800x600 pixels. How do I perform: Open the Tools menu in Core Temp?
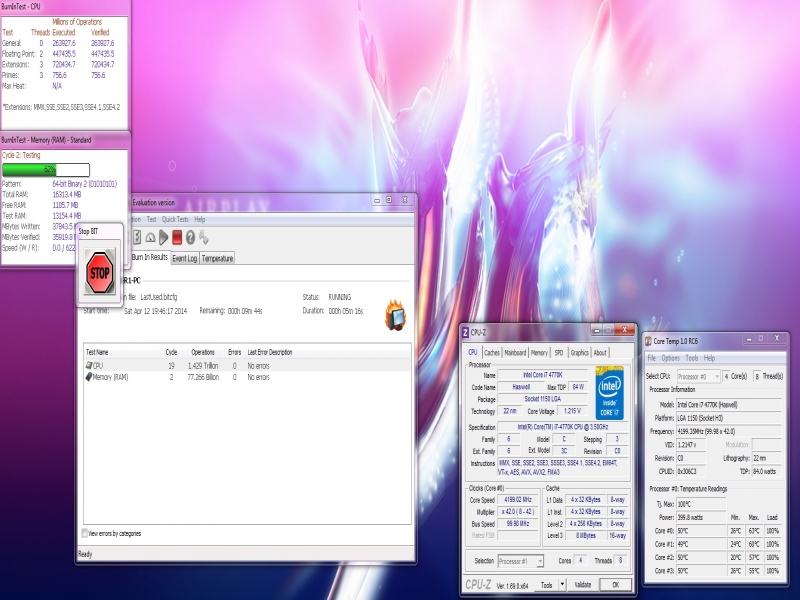pos(692,358)
